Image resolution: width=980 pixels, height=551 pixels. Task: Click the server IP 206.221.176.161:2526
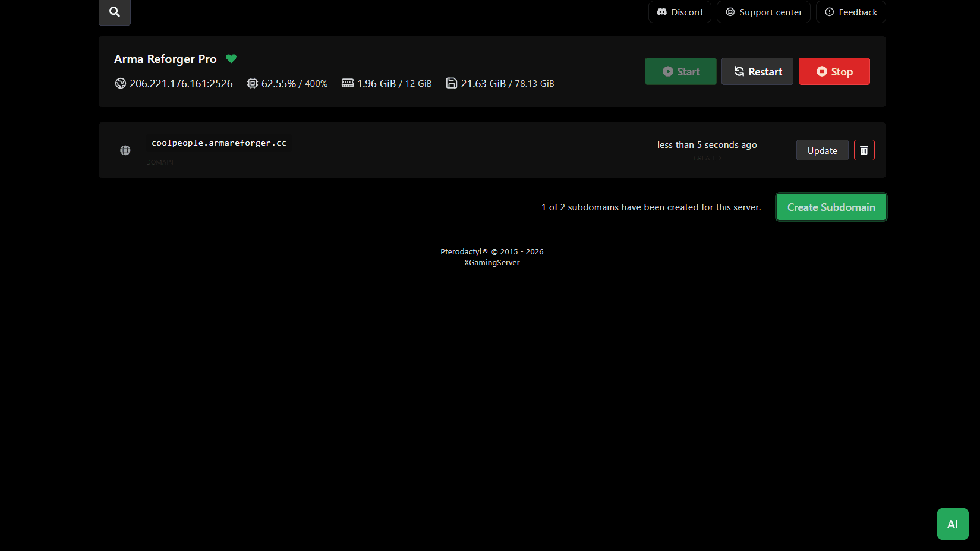point(181,84)
